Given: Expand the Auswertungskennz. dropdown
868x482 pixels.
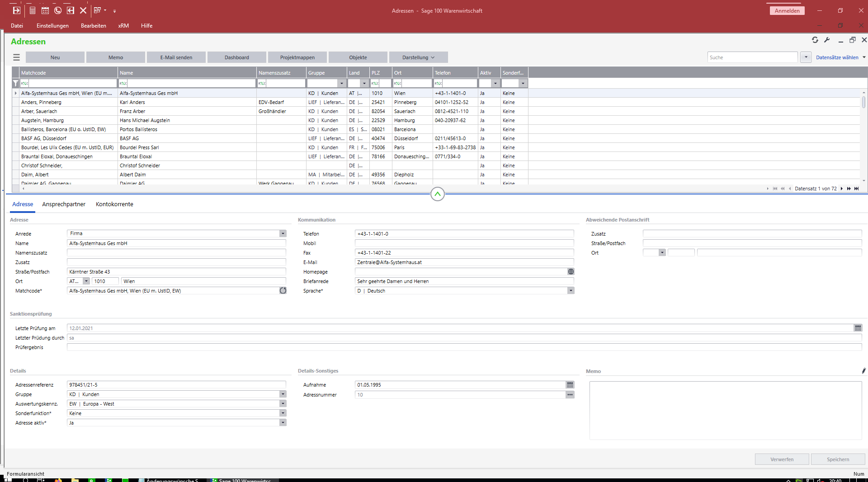Looking at the screenshot, I should click(283, 404).
